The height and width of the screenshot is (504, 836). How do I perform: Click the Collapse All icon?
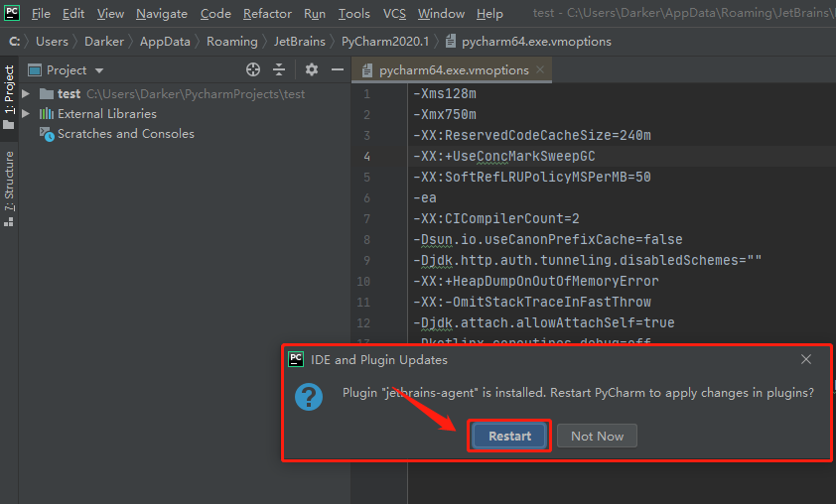(279, 69)
